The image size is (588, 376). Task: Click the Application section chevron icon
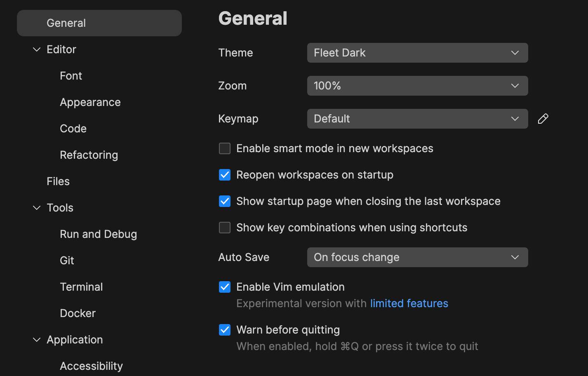pos(36,339)
